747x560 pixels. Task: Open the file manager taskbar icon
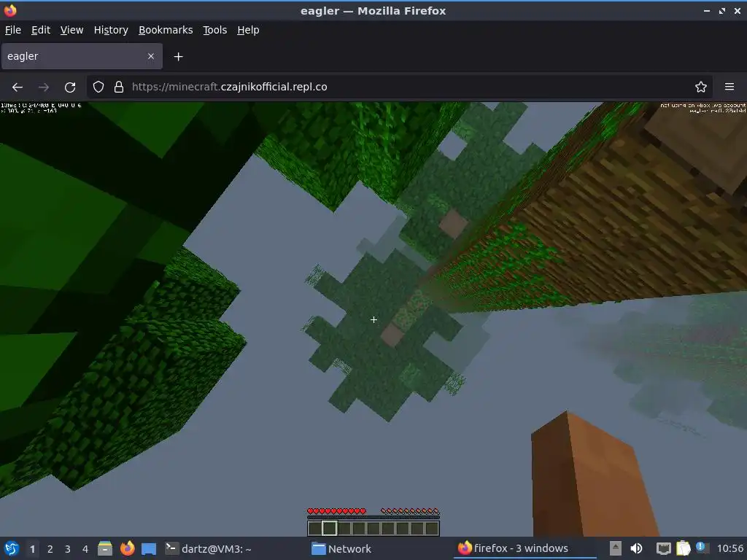(x=105, y=548)
